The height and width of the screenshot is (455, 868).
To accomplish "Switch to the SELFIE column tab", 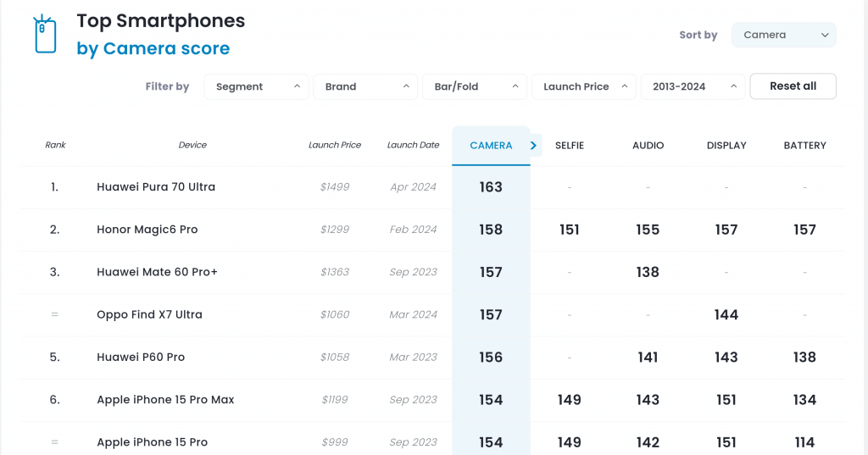I will 570,146.
